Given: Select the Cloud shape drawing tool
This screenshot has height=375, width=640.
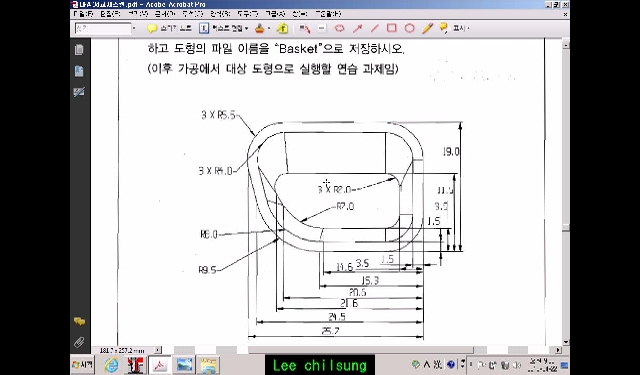Looking at the screenshot, I should tap(339, 28).
